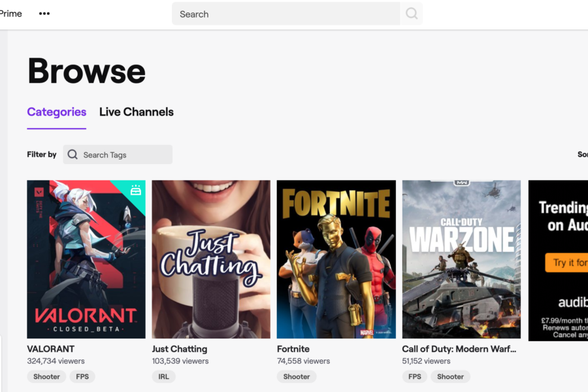Click the Fortnite category title
Screen dimensions: 588x392
pyautogui.click(x=293, y=349)
